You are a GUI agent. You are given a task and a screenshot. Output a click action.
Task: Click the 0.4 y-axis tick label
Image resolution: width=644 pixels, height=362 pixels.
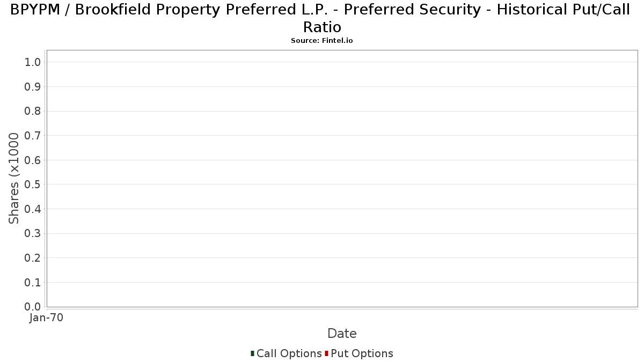click(x=33, y=209)
